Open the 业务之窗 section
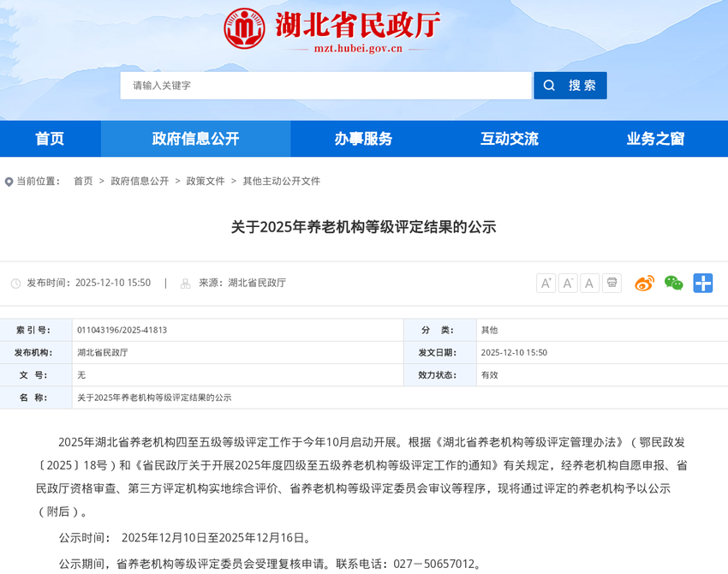Screen dimensions: 728x574 (654, 139)
